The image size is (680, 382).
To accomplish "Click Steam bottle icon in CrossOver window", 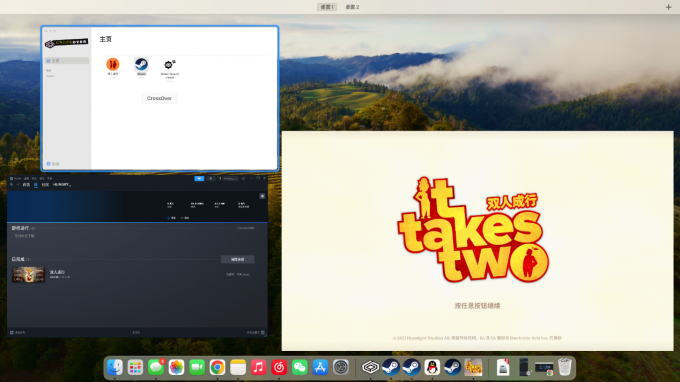I will tap(141, 65).
